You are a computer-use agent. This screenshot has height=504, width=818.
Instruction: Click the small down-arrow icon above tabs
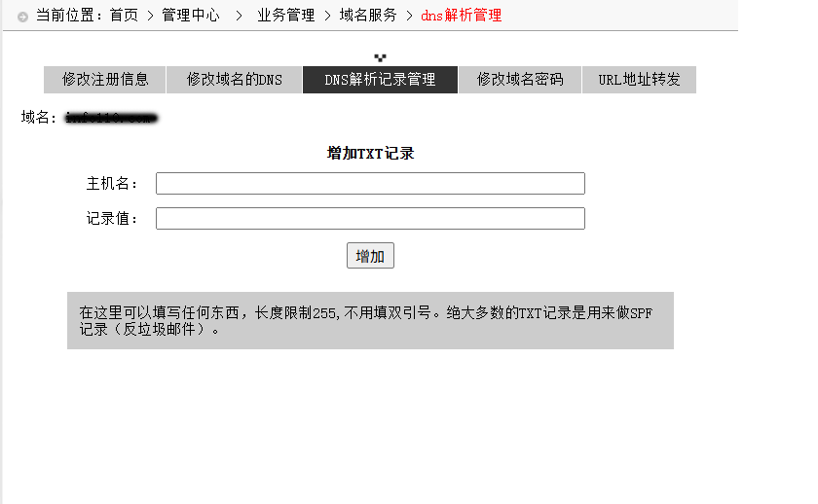pos(381,57)
